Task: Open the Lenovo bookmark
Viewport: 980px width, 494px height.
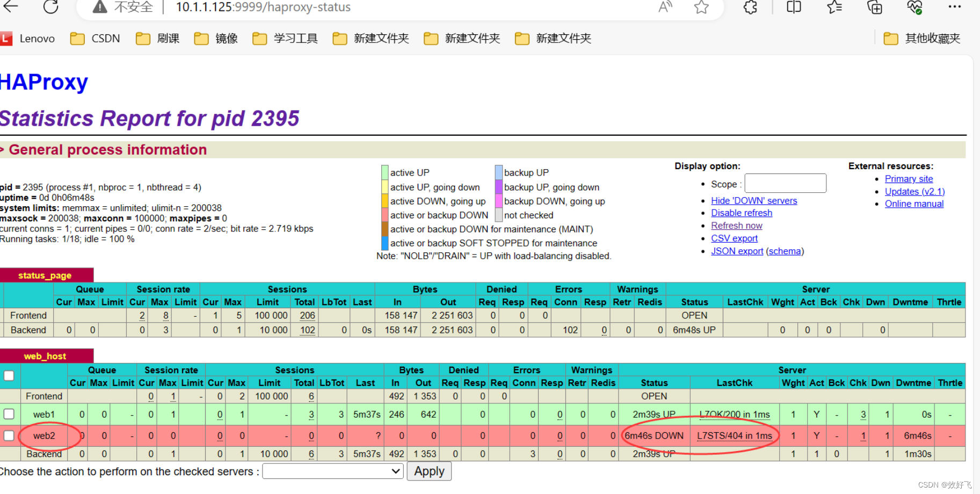Action: [28, 39]
